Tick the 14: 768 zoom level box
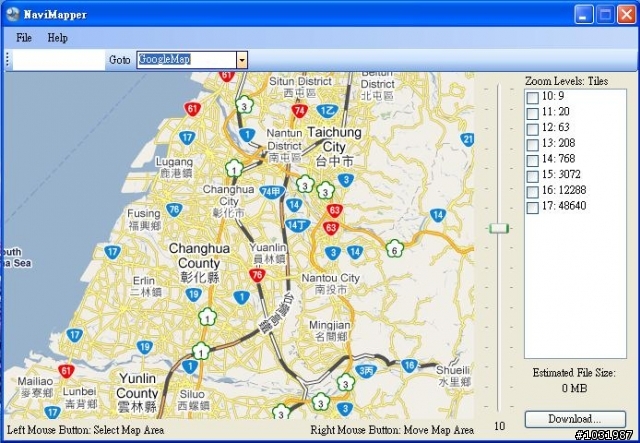 (533, 160)
